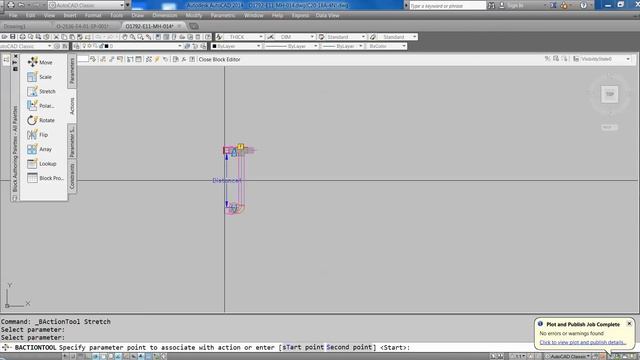Click the command line customize icon
640x360 pixels.
coord(5,347)
